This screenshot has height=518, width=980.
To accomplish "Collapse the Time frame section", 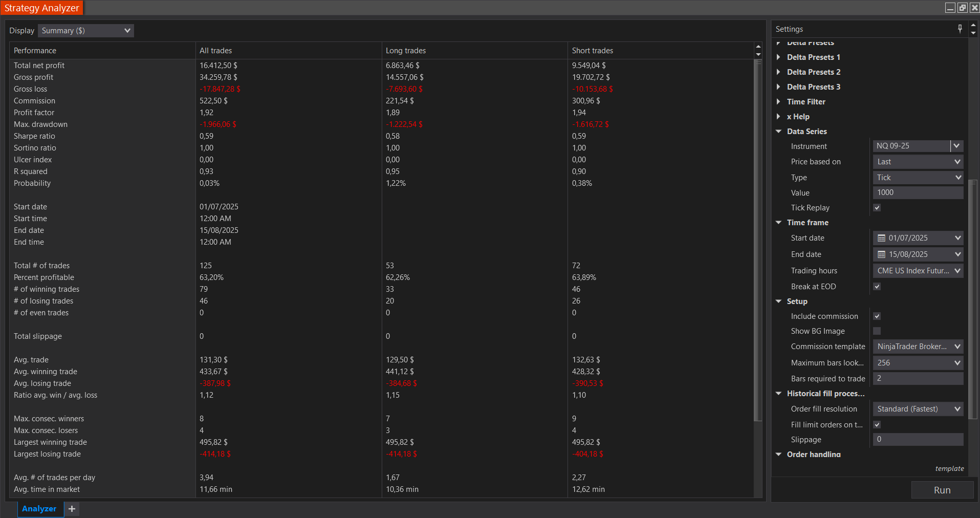I will [778, 223].
